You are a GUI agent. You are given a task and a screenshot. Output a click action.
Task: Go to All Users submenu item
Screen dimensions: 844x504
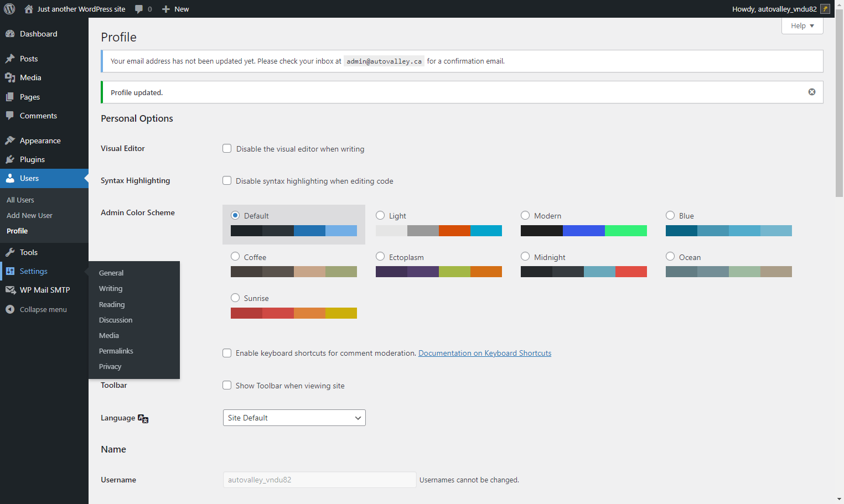coord(20,200)
